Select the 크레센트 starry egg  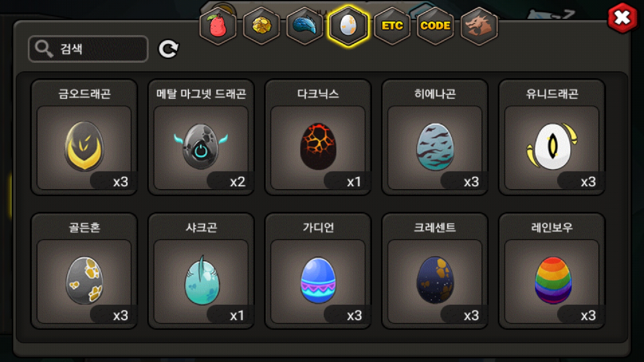pos(435,271)
